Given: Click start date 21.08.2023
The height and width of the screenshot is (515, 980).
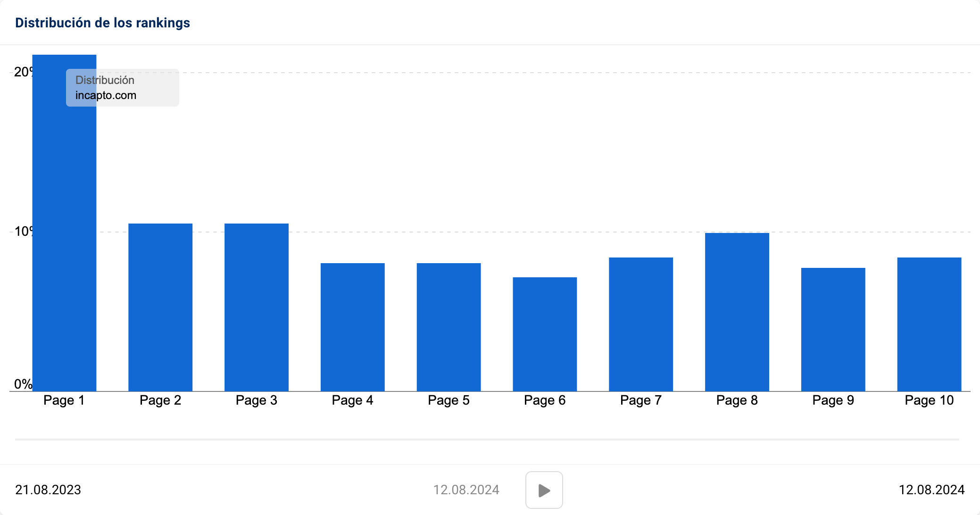Looking at the screenshot, I should point(48,490).
